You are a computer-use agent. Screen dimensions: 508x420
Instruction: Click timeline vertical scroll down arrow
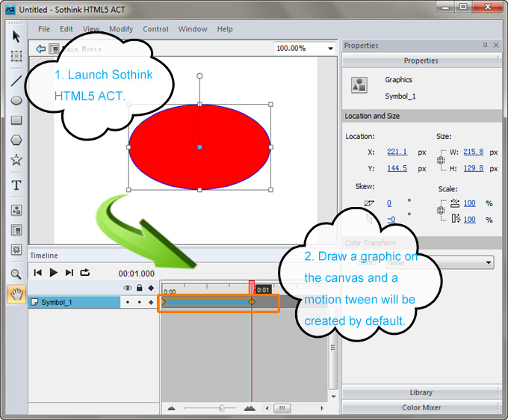[x=333, y=396]
